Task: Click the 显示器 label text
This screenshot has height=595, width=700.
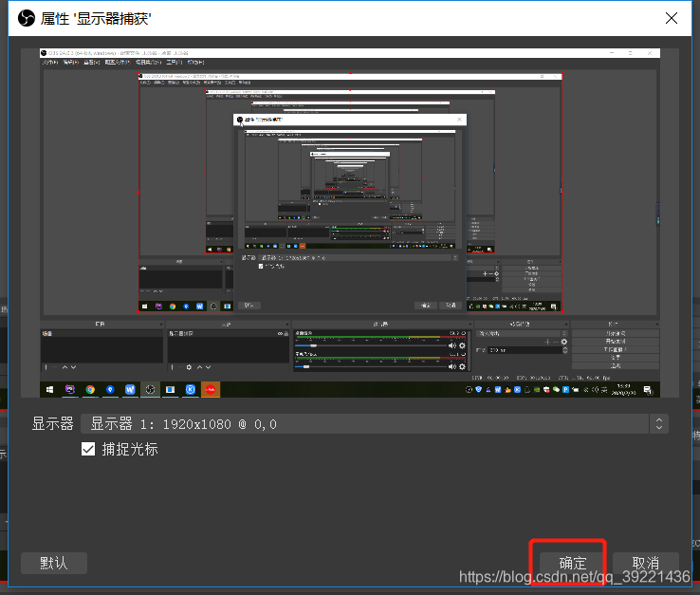Action: (x=53, y=423)
